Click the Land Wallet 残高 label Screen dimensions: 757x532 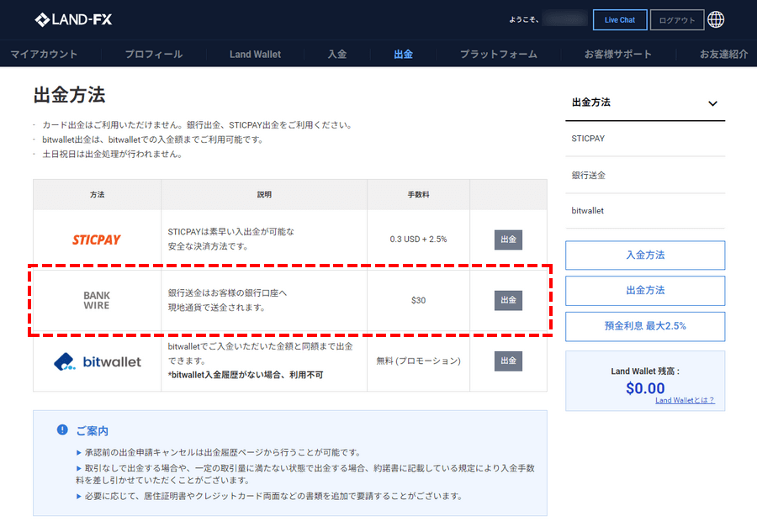point(645,371)
